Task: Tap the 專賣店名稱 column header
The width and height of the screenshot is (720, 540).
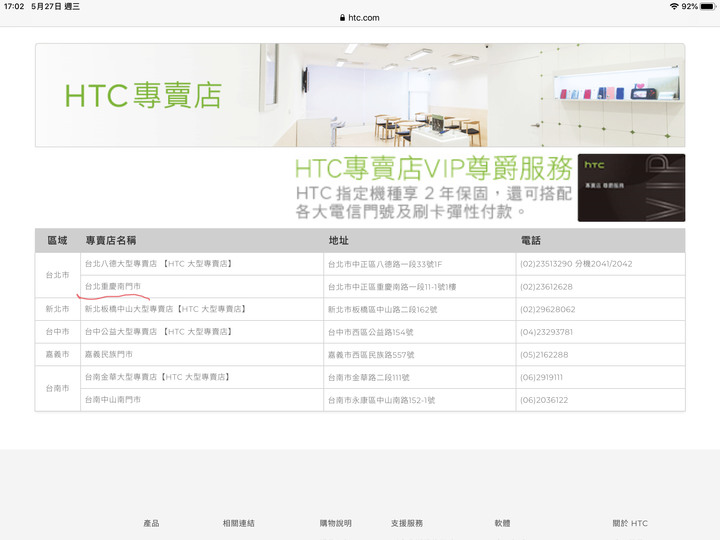Action: [x=111, y=241]
